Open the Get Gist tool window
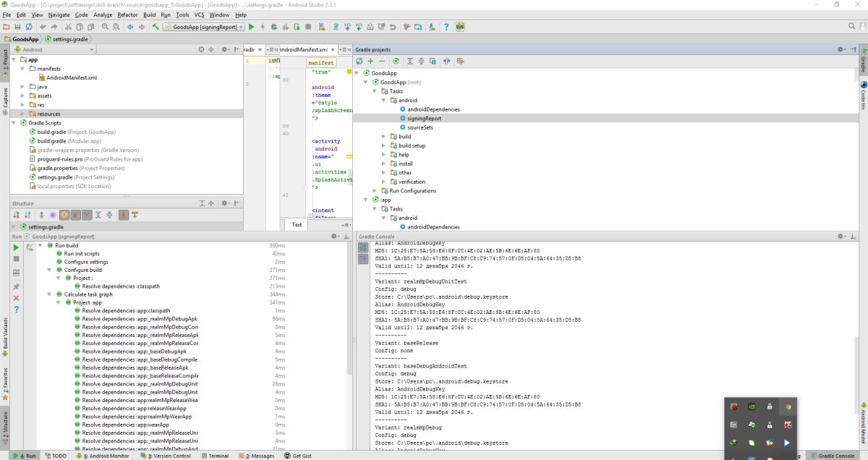 pos(298,456)
